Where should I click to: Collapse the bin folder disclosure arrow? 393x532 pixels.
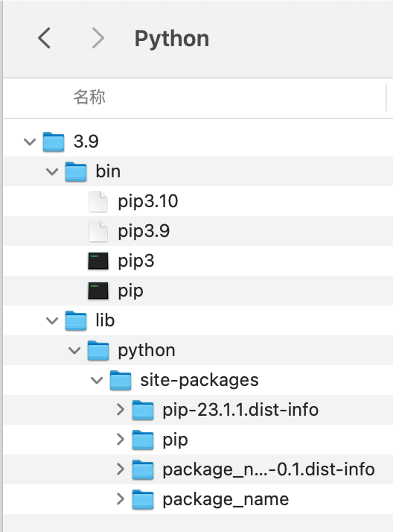(52, 171)
